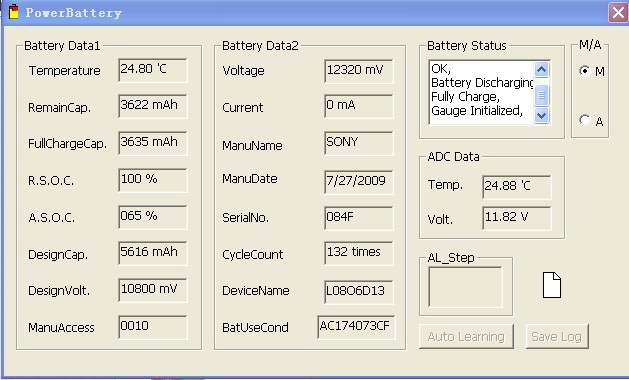
Task: Click the 'ManuName' label
Action: pyautogui.click(x=252, y=145)
